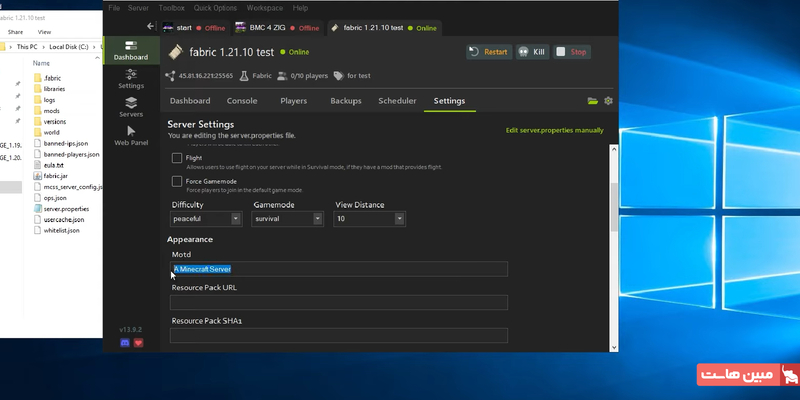The image size is (800, 400).
Task: Click the settings panel vertical scrollbar
Action: point(613,205)
